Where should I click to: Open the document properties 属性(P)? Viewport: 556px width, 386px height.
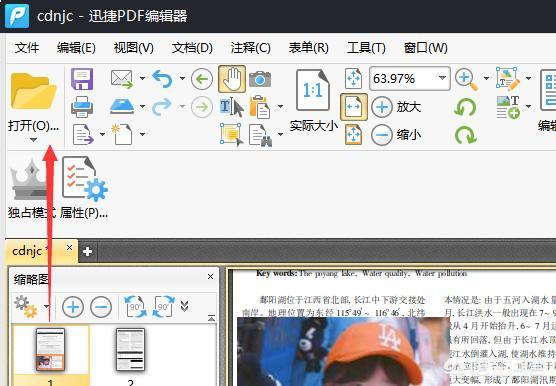[x=84, y=188]
